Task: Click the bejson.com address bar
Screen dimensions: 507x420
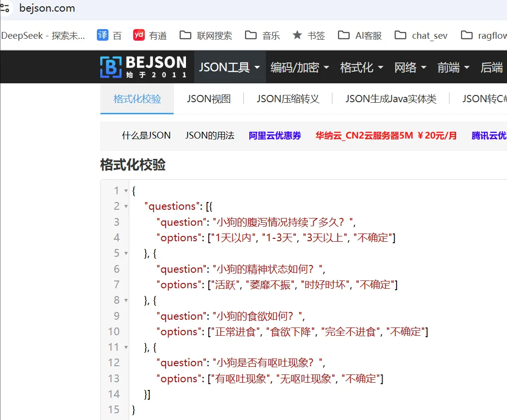Action: pyautogui.click(x=47, y=8)
